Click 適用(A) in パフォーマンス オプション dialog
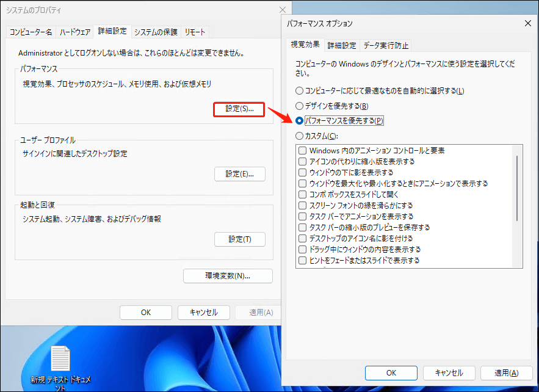This screenshot has width=539, height=392. click(x=507, y=373)
